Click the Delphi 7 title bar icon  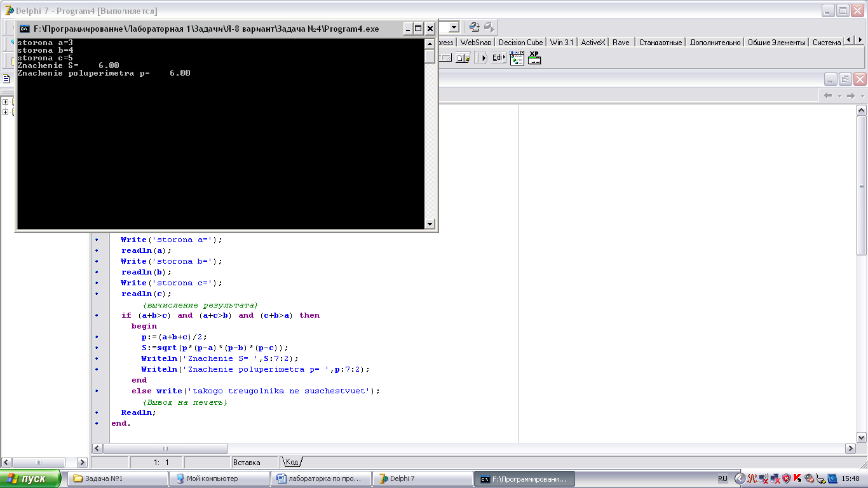8,11
